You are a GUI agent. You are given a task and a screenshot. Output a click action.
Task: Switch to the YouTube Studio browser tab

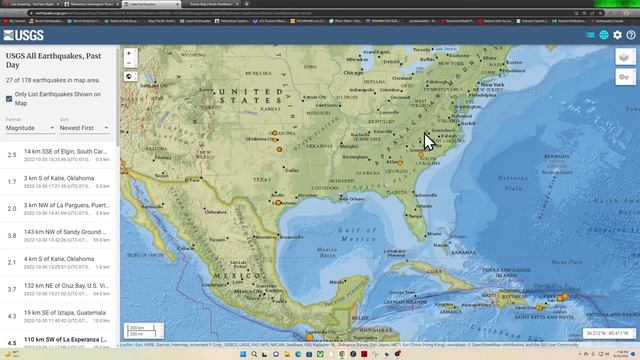tap(31, 4)
